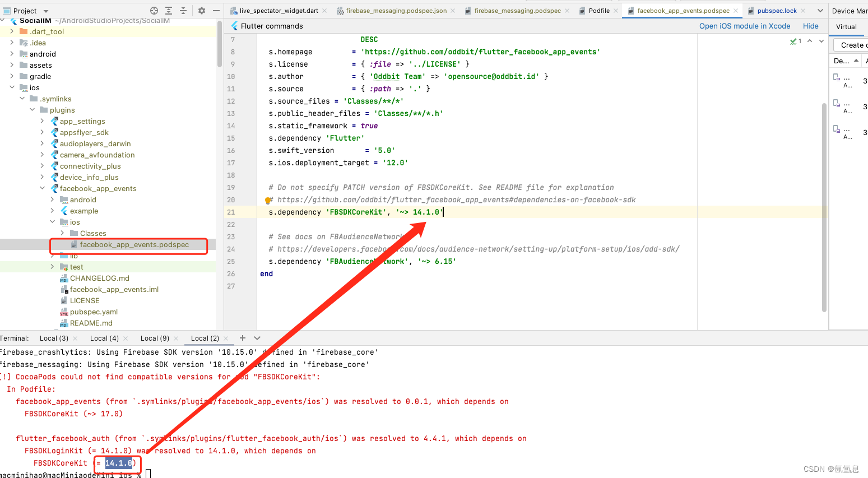Select pubspec.yaml in project tree
The image size is (868, 478).
(x=94, y=312)
